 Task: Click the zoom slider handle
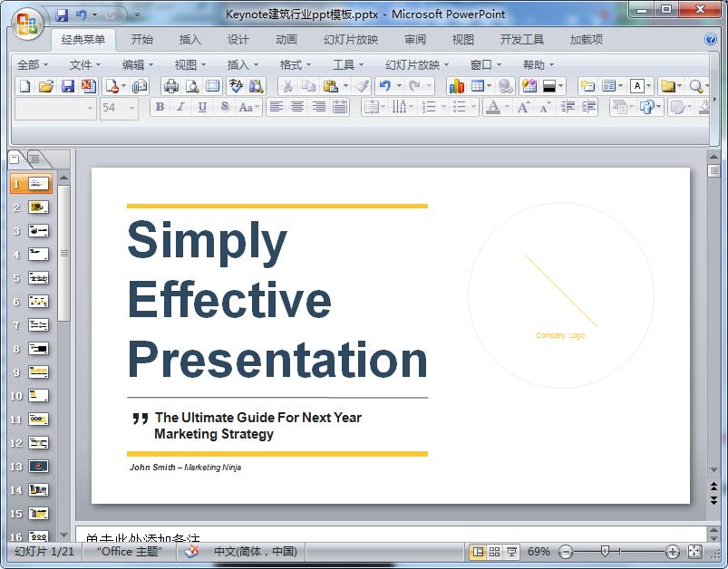tap(605, 552)
